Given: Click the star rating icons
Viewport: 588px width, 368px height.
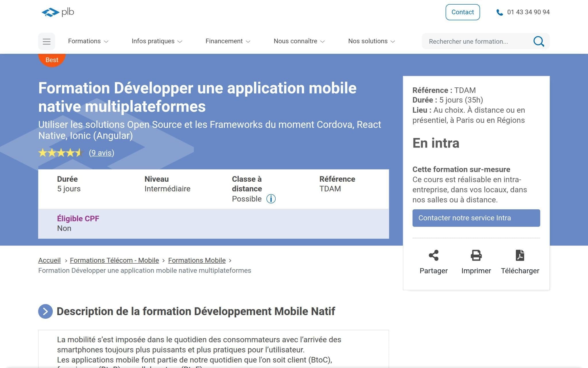Looking at the screenshot, I should point(61,153).
